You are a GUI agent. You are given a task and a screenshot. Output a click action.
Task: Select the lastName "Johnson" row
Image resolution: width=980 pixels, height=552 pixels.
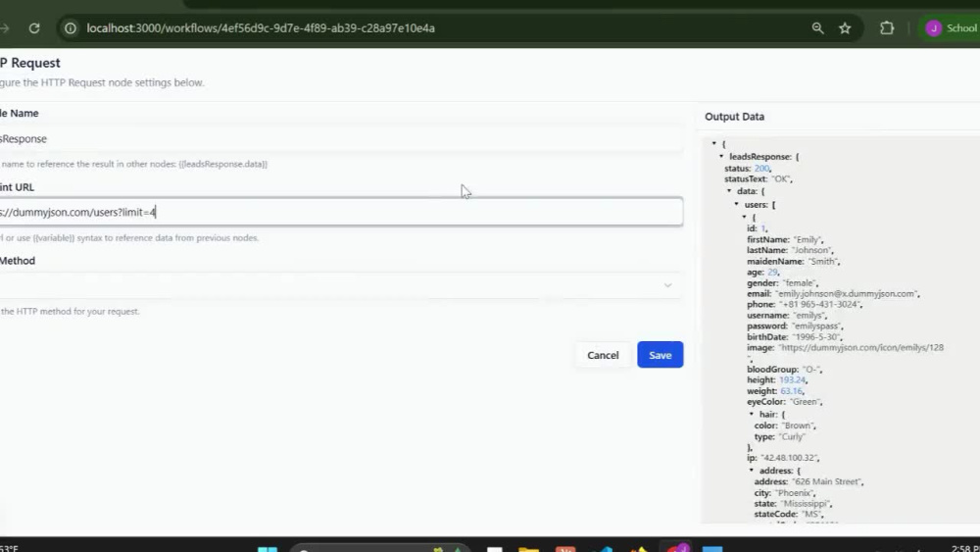tap(790, 250)
